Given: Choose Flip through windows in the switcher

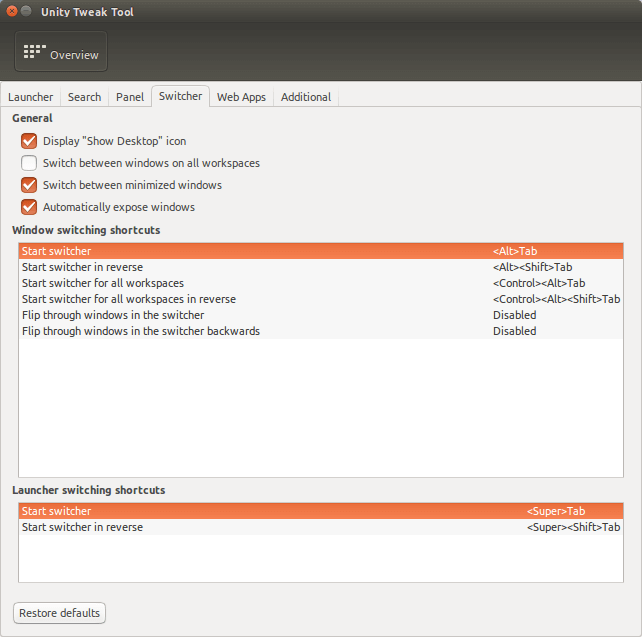Looking at the screenshot, I should (x=321, y=315).
